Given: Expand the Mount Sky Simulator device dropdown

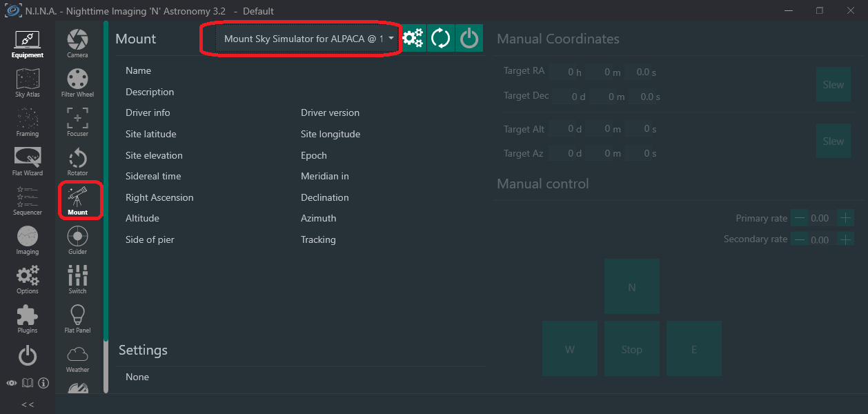Looking at the screenshot, I should [x=391, y=39].
